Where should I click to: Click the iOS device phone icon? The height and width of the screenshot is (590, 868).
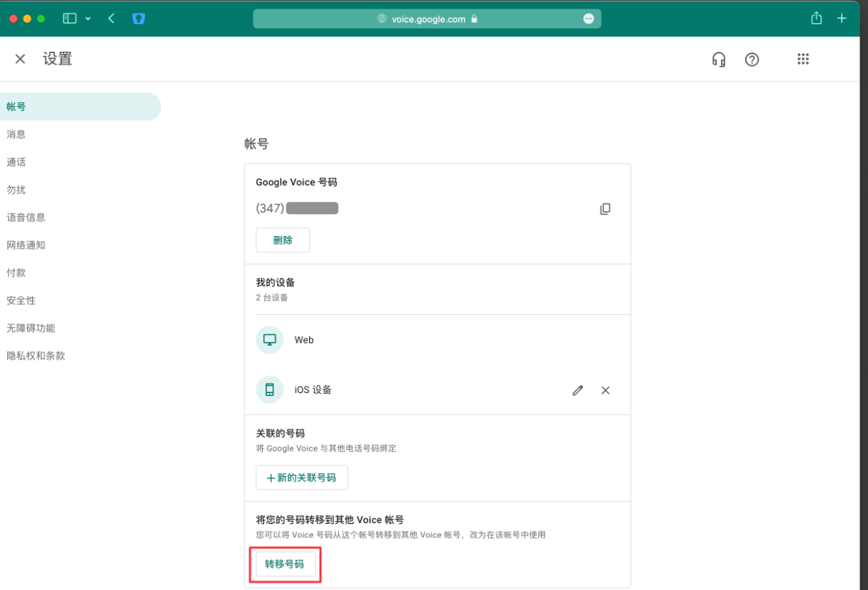point(270,390)
